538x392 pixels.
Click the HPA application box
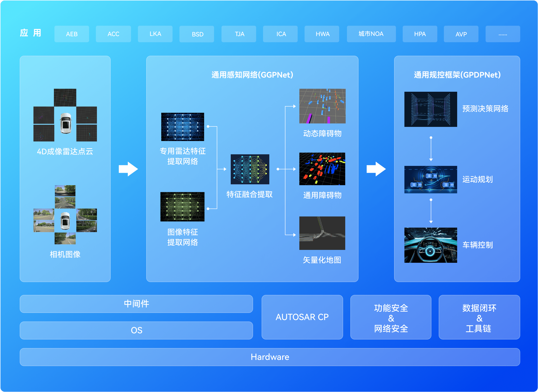click(x=420, y=34)
